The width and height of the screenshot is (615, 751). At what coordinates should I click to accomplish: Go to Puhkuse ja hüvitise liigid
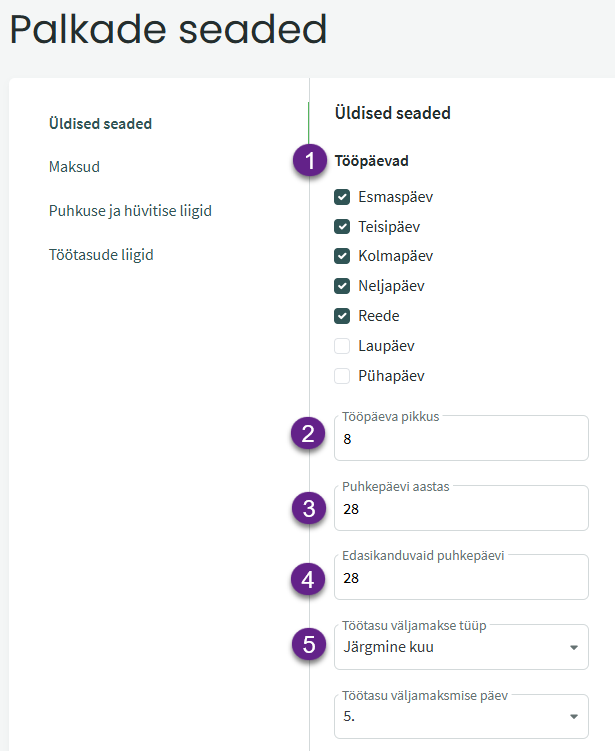130,211
